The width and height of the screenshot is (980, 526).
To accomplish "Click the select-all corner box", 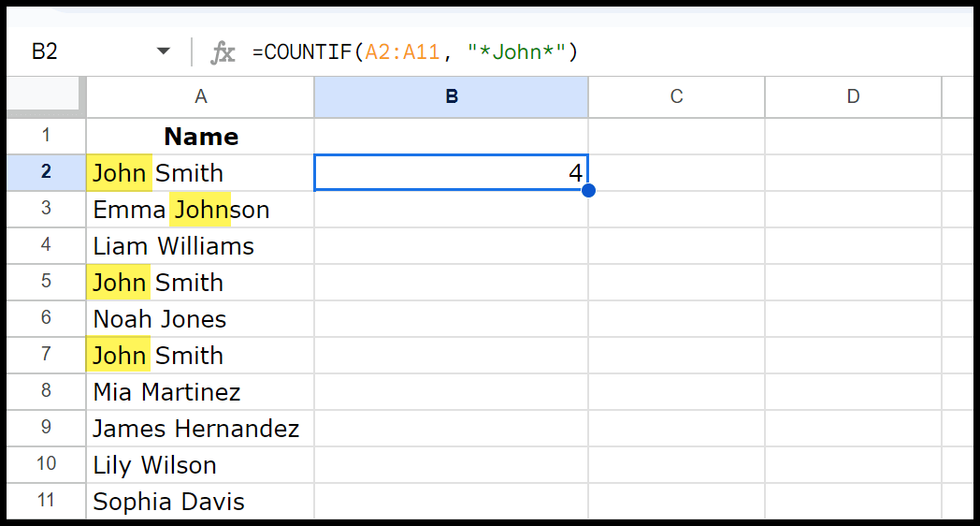I will pos(46,97).
